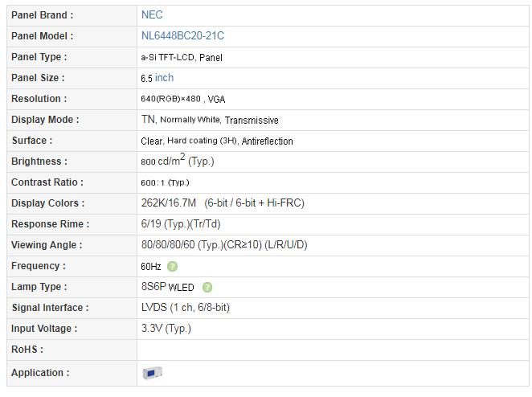The width and height of the screenshot is (532, 397).
Task: Click the RoHS row label
Action: [x=27, y=349]
